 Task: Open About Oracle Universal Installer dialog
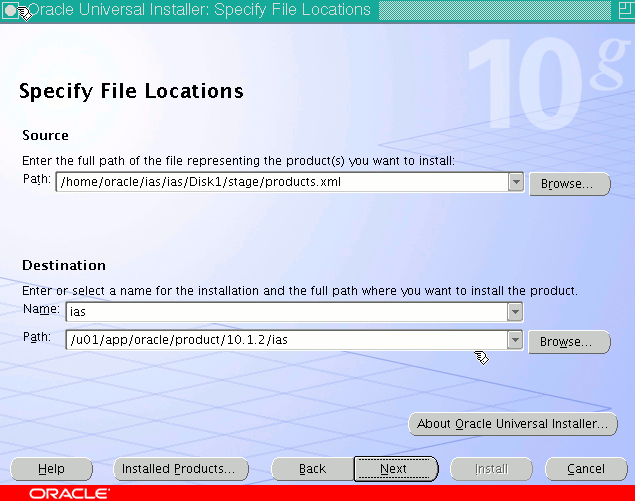click(x=513, y=424)
